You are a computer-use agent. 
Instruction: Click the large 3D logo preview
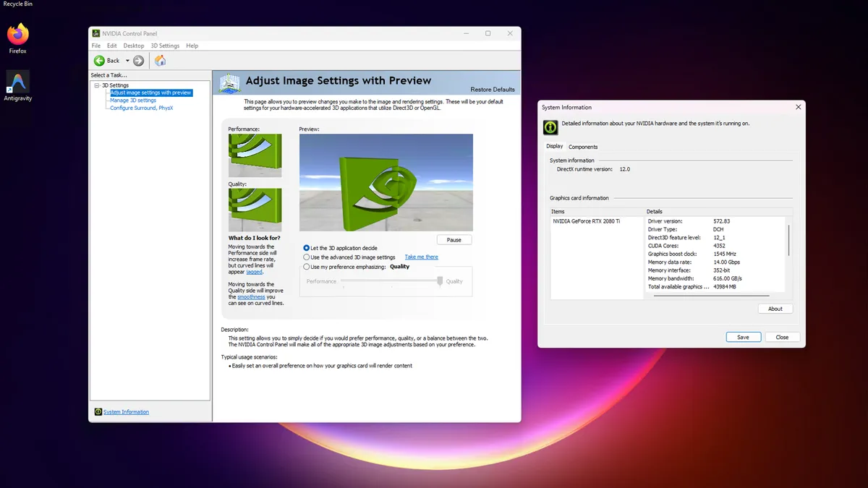(386, 182)
